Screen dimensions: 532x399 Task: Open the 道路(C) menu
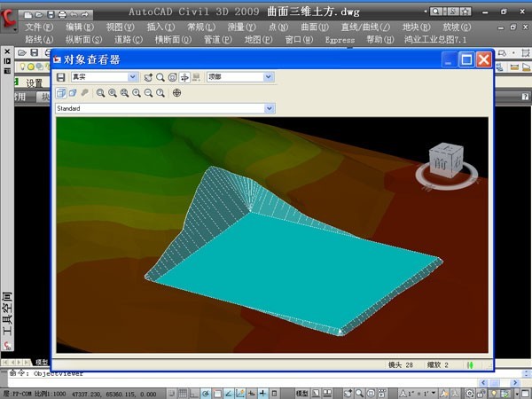128,40
